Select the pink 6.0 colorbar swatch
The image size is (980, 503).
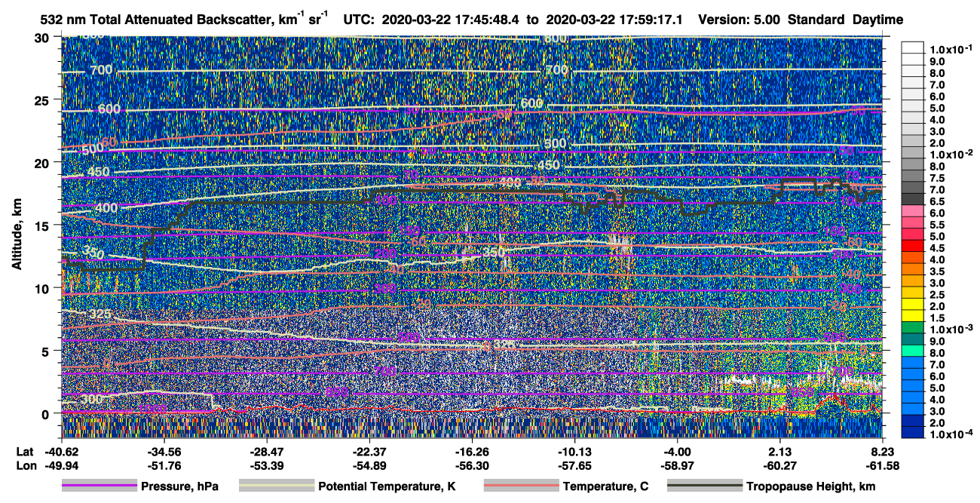click(x=914, y=213)
